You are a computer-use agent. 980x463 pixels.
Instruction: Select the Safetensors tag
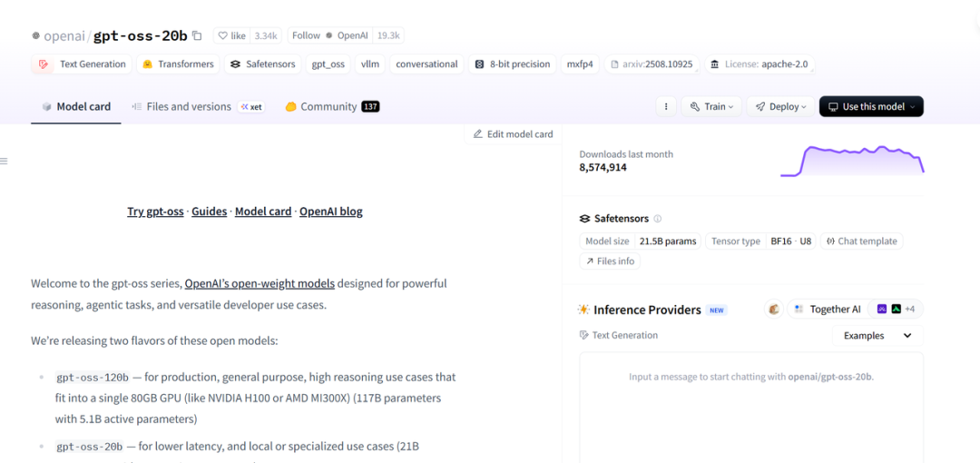pos(263,64)
